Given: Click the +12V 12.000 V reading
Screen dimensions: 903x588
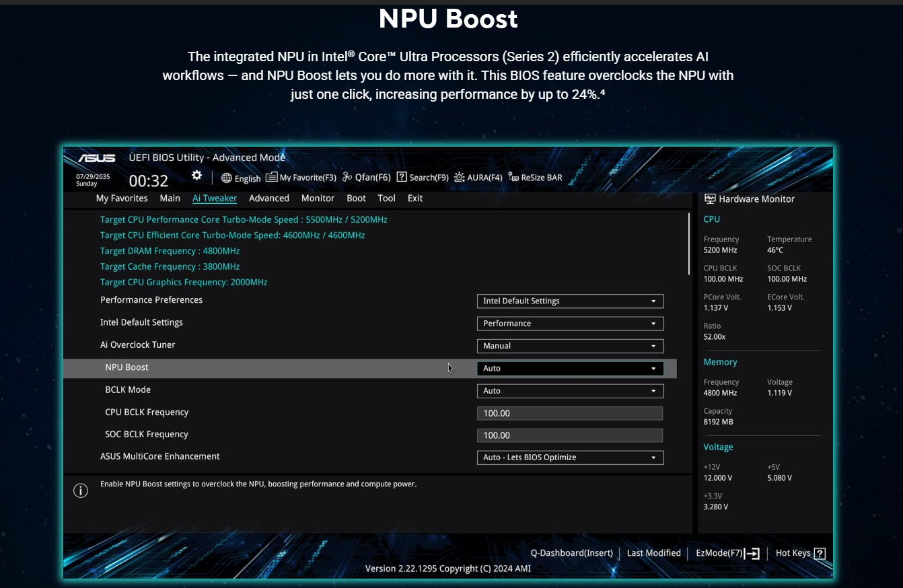Looking at the screenshot, I should pyautogui.click(x=718, y=472).
